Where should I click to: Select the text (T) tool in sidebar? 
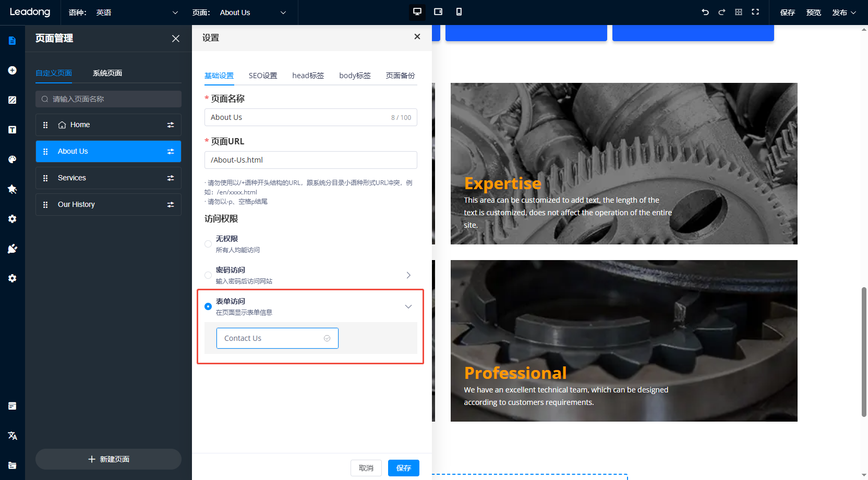[12, 129]
